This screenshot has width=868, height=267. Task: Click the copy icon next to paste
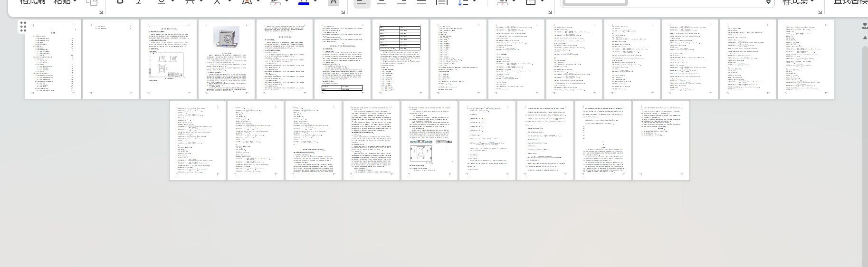tap(92, 2)
